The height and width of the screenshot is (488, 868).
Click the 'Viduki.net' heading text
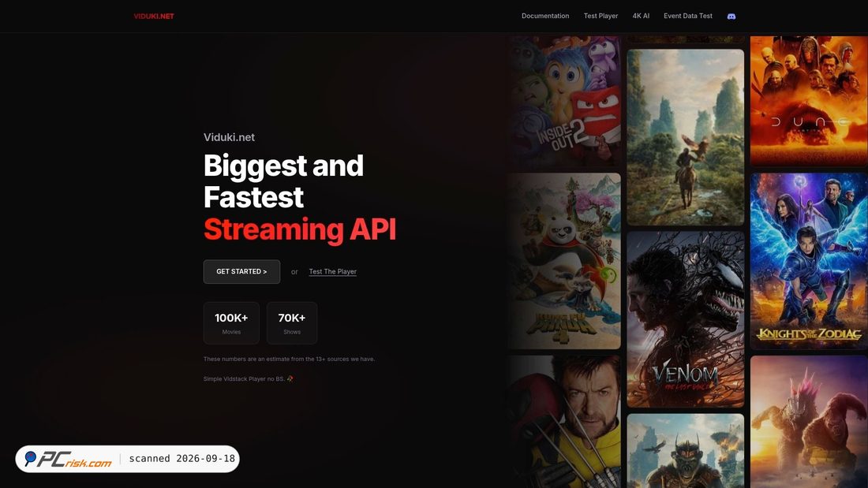229,137
